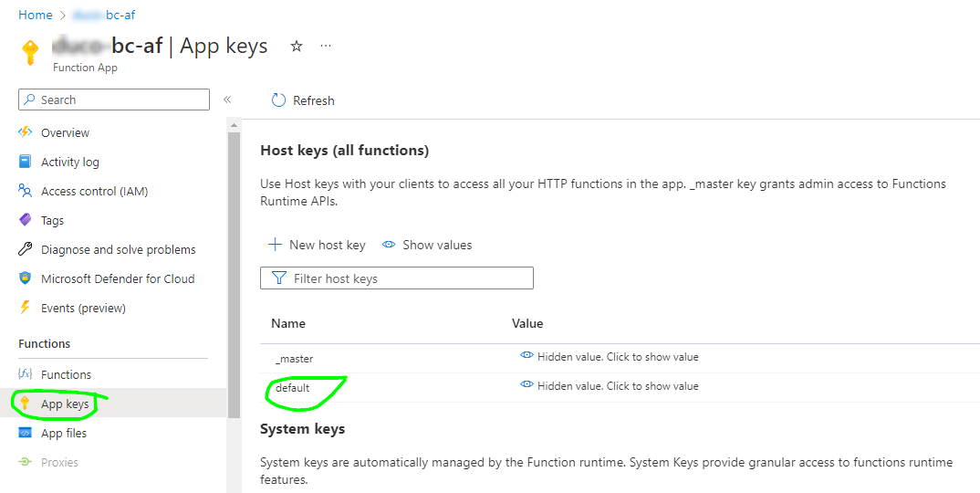This screenshot has height=493, width=980.
Task: Open the ellipsis more options menu
Action: (x=326, y=47)
